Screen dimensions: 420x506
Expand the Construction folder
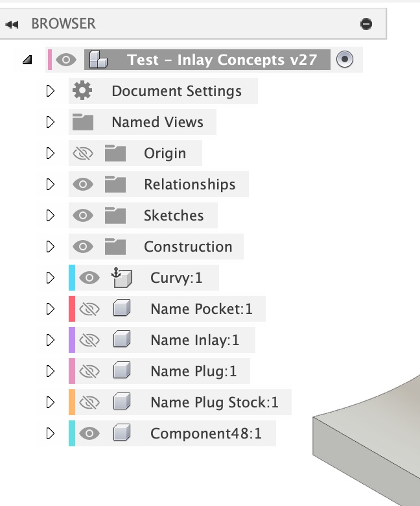pos(51,247)
